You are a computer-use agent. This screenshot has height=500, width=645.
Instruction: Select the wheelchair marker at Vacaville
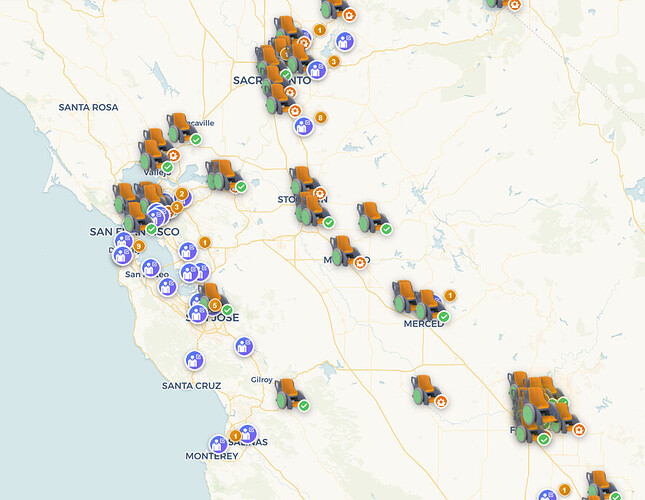182,128
